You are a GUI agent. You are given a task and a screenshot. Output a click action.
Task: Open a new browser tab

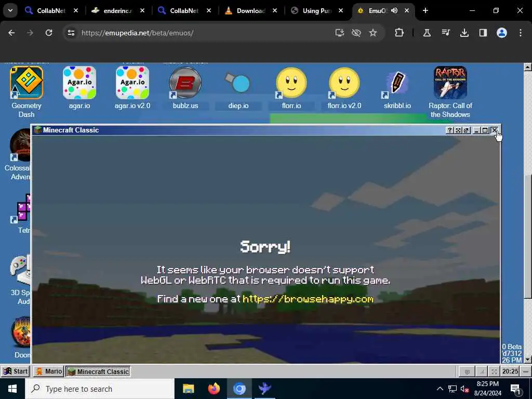tap(425, 11)
